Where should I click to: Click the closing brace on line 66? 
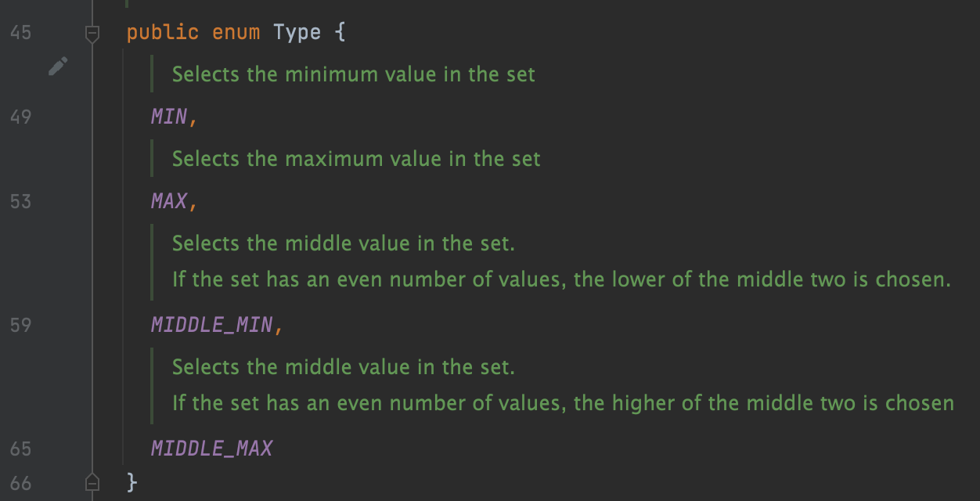tap(132, 481)
